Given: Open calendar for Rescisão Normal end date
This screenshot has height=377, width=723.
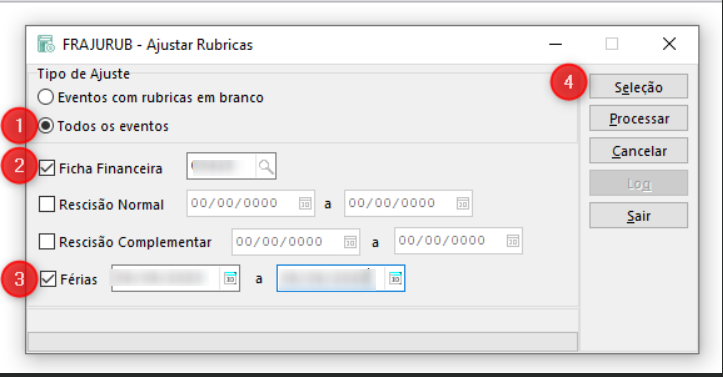Looking at the screenshot, I should pyautogui.click(x=462, y=203).
